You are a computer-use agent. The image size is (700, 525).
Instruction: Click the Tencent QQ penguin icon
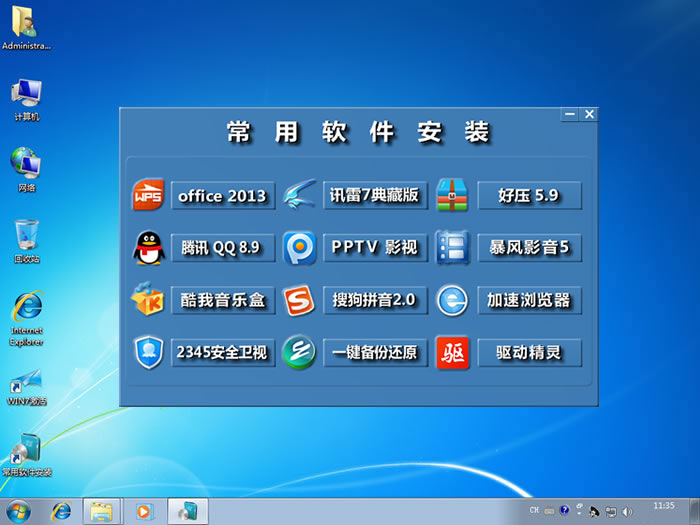click(148, 247)
